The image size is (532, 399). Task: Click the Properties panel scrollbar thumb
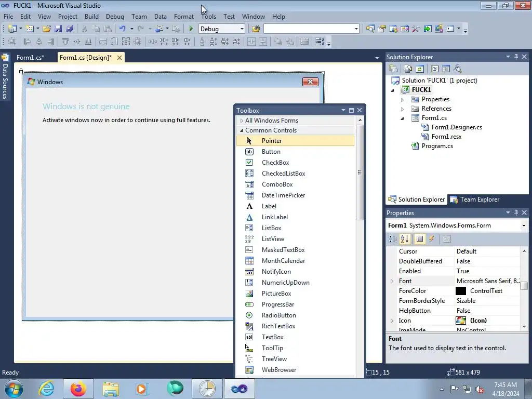(x=524, y=285)
